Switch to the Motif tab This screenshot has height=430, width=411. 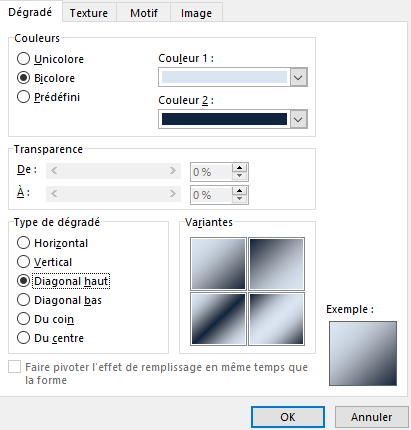(x=144, y=13)
